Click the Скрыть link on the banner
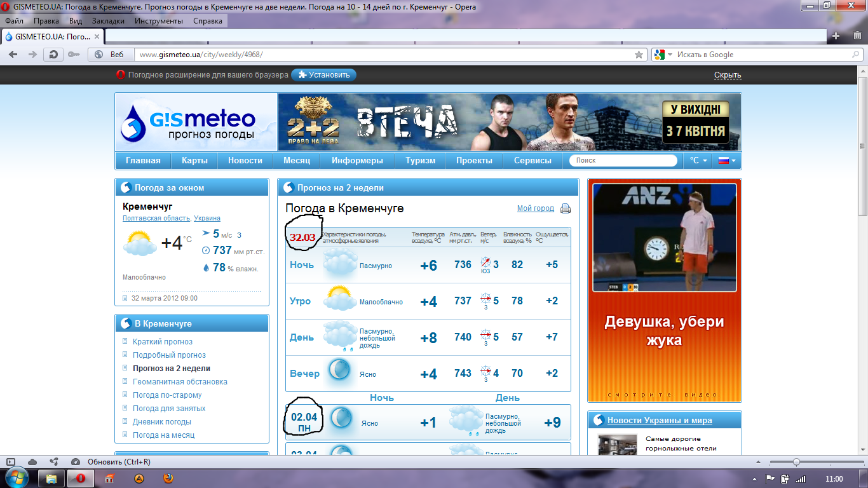The image size is (868, 488). point(728,75)
